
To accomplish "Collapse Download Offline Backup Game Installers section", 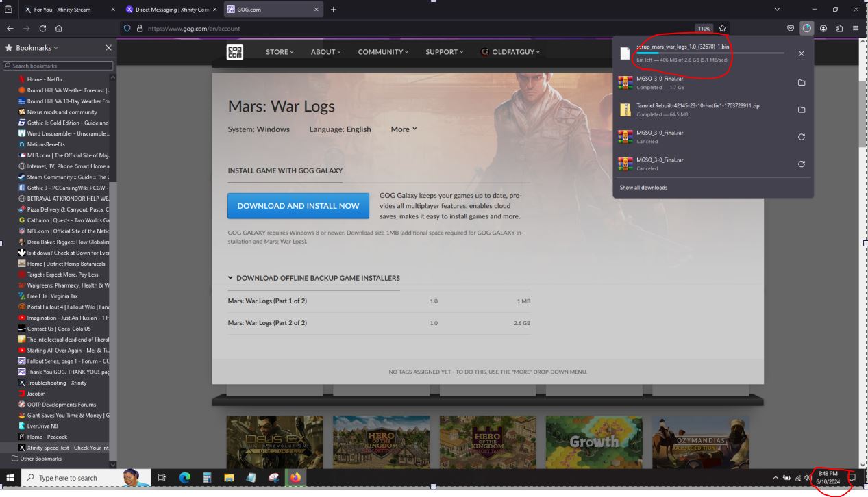I will tap(314, 278).
